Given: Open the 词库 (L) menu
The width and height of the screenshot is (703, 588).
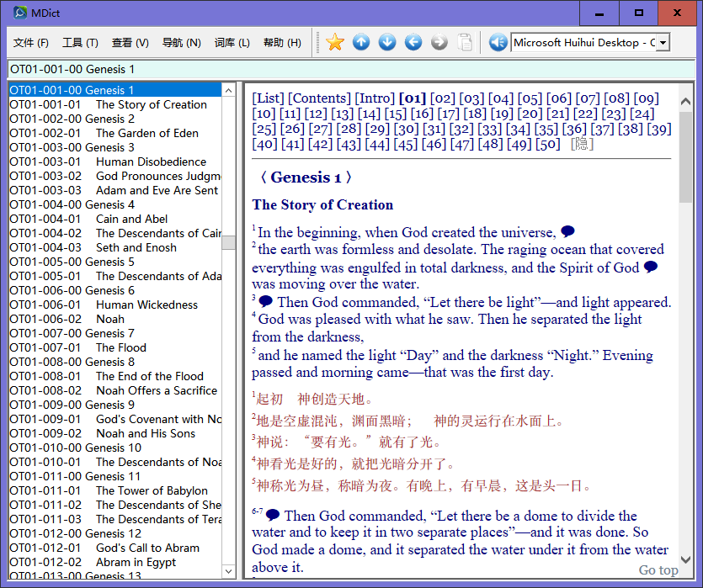Looking at the screenshot, I should [232, 43].
